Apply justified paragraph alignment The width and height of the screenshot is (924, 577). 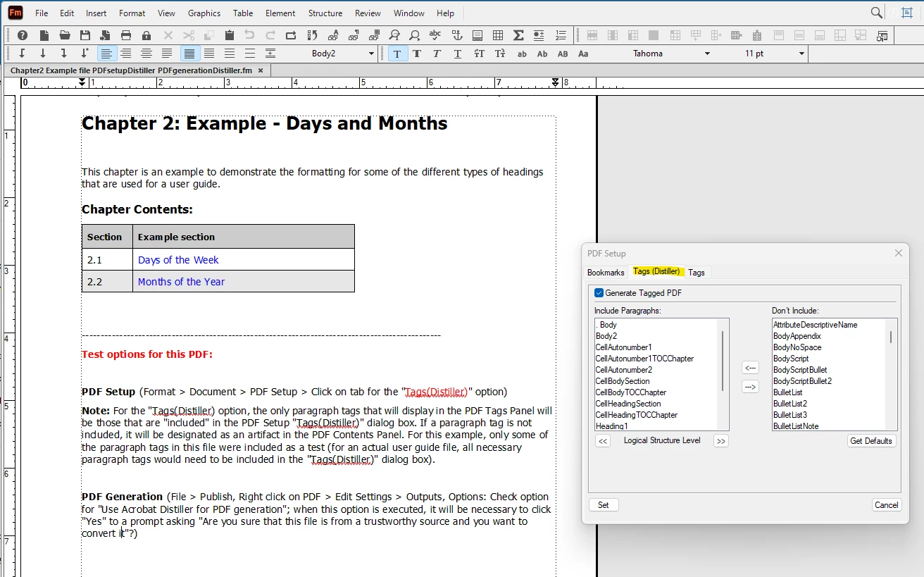[167, 54]
